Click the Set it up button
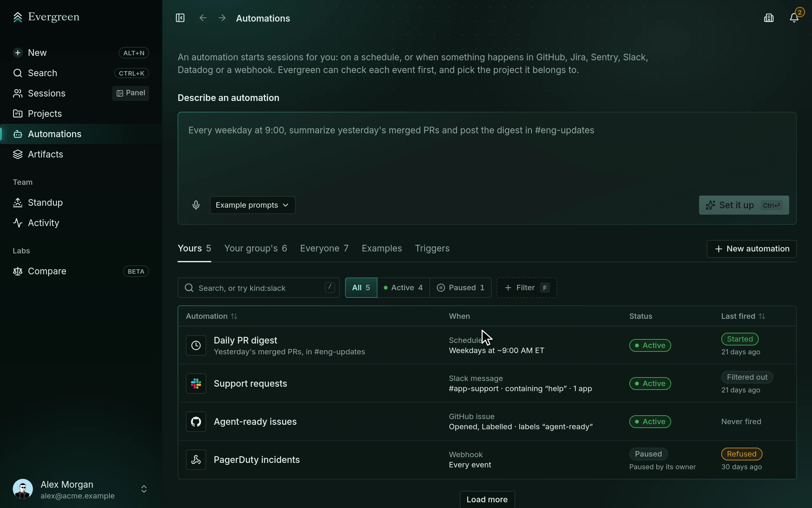The height and width of the screenshot is (508, 812). (743, 205)
